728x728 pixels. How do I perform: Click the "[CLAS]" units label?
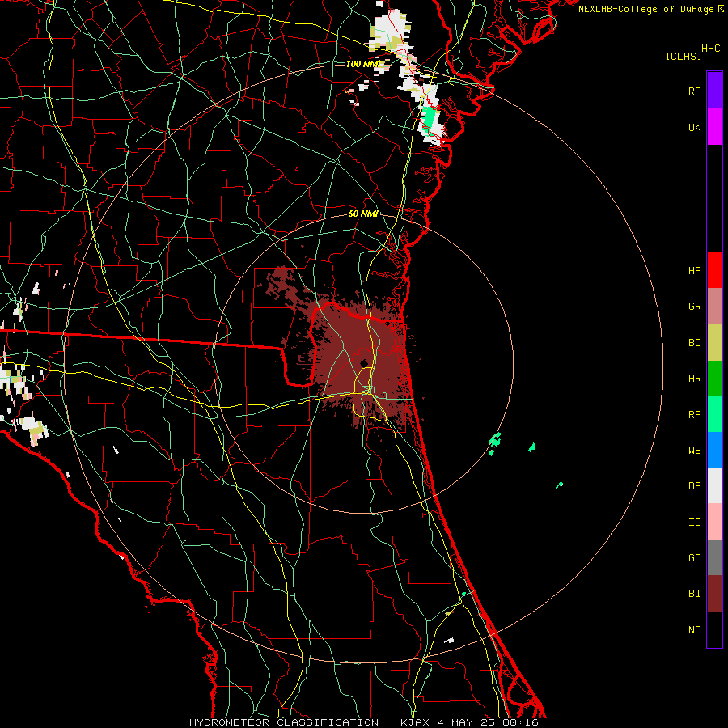684,56
